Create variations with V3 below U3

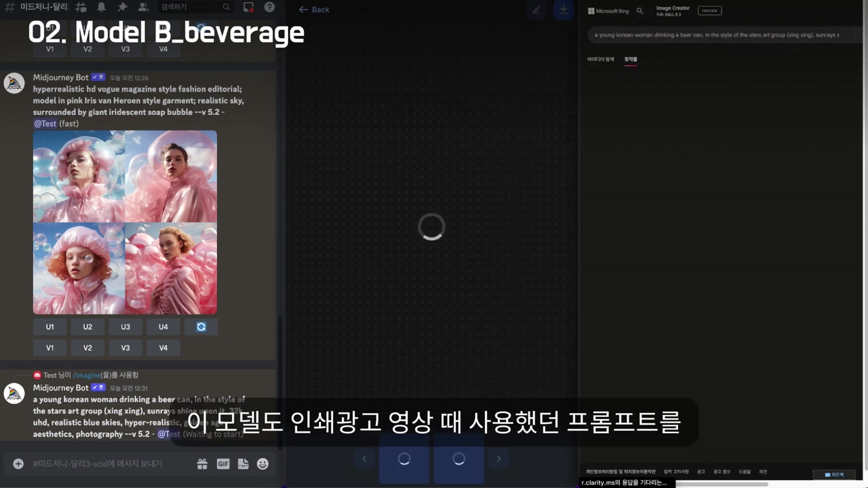(x=125, y=348)
